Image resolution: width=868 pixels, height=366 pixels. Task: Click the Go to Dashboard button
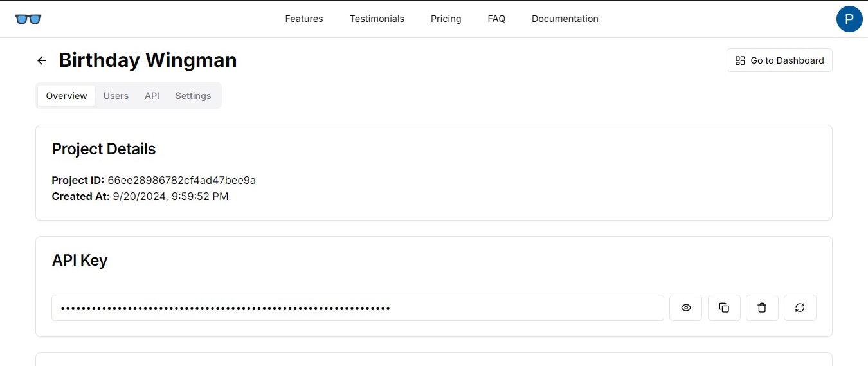tap(779, 60)
